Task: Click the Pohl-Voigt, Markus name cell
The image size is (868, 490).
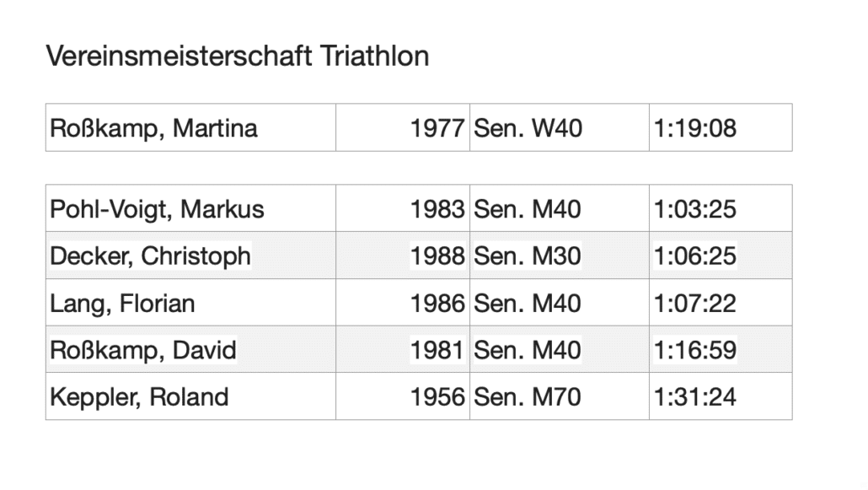Action: [x=190, y=208]
